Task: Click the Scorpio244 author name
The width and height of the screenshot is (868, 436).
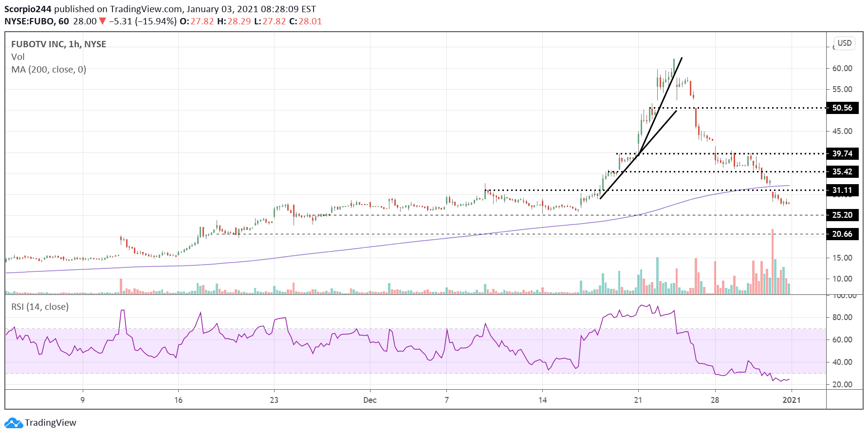Action: [28, 9]
